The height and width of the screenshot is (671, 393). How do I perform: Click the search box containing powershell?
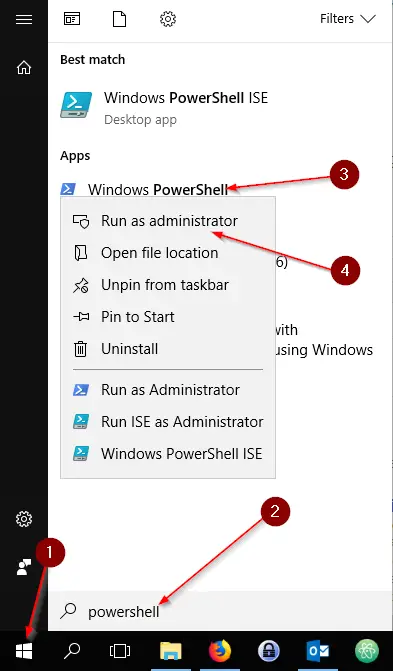[220, 612]
